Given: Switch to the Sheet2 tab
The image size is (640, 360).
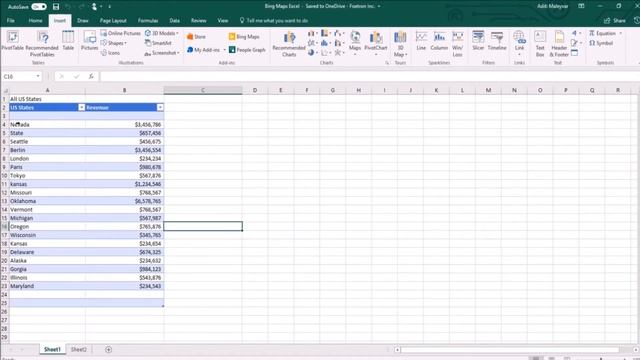Looking at the screenshot, I should [79, 349].
